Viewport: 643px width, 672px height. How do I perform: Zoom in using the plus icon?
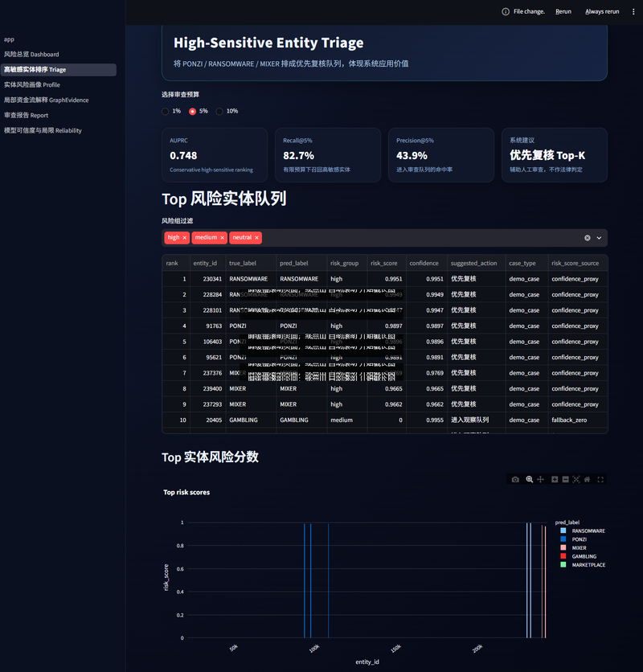click(x=555, y=480)
